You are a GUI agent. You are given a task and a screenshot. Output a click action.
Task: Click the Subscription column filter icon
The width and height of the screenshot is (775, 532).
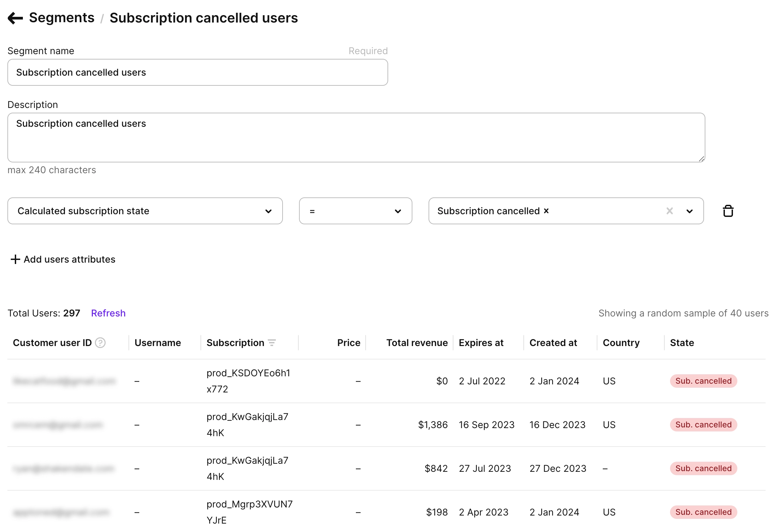[x=272, y=343]
